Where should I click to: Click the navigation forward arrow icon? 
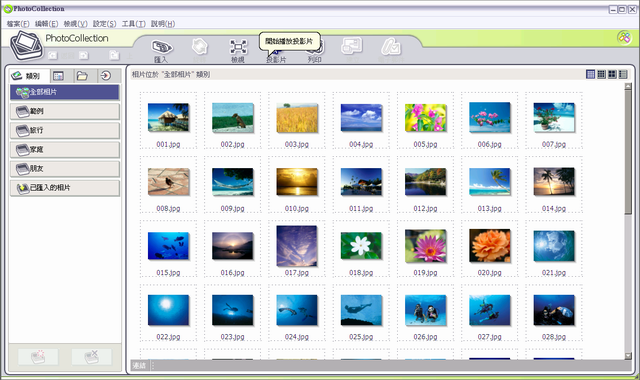click(84, 55)
